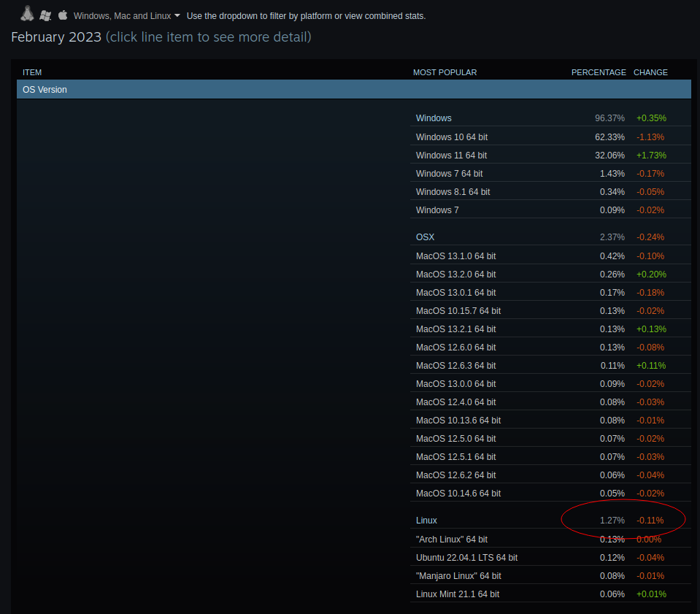This screenshot has width=700, height=614.
Task: Select the plain Windows 7 row
Action: coord(550,210)
